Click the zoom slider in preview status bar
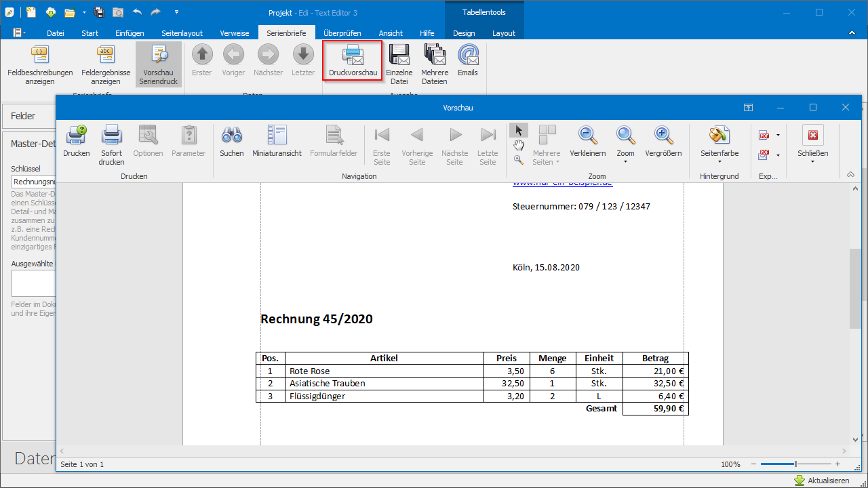This screenshot has width=868, height=488. (x=795, y=464)
